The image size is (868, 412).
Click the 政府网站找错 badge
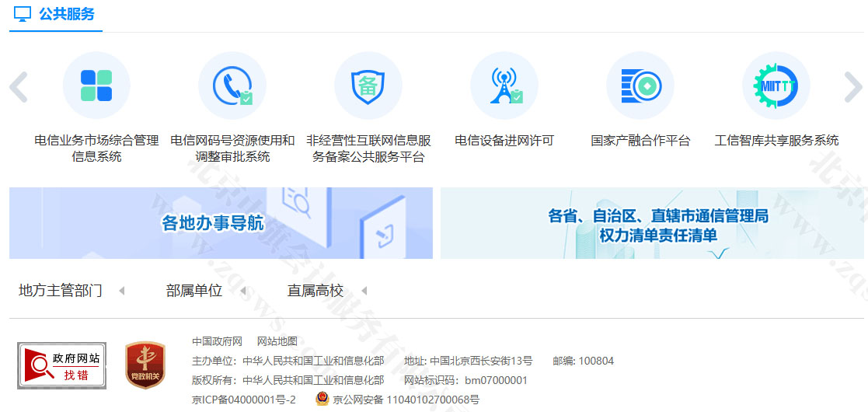[x=62, y=365]
